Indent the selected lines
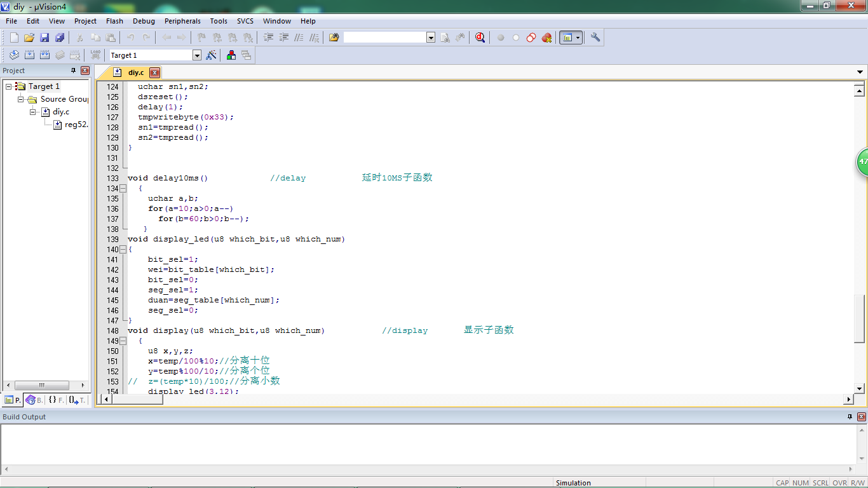The image size is (868, 488). pos(268,38)
